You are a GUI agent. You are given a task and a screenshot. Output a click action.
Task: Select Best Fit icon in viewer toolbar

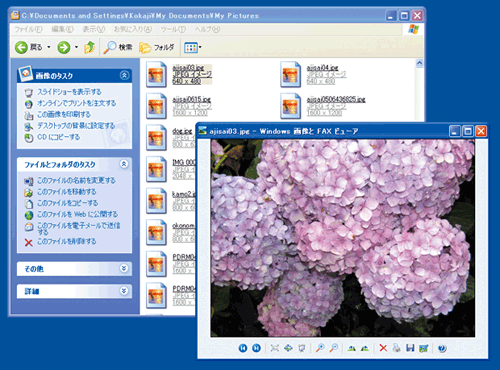[275, 348]
